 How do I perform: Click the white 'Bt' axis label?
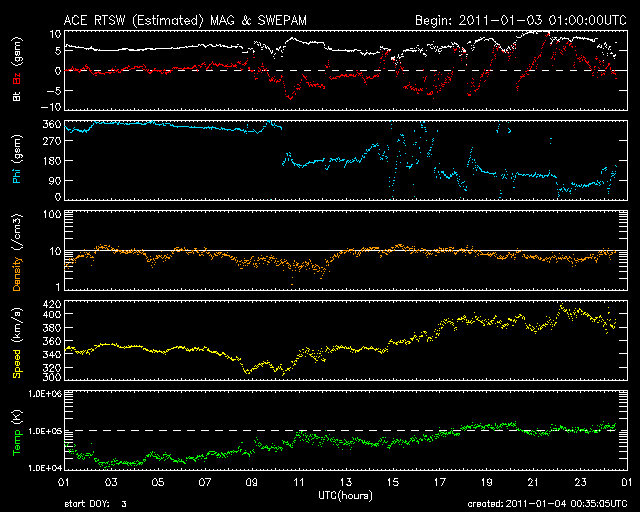click(17, 96)
